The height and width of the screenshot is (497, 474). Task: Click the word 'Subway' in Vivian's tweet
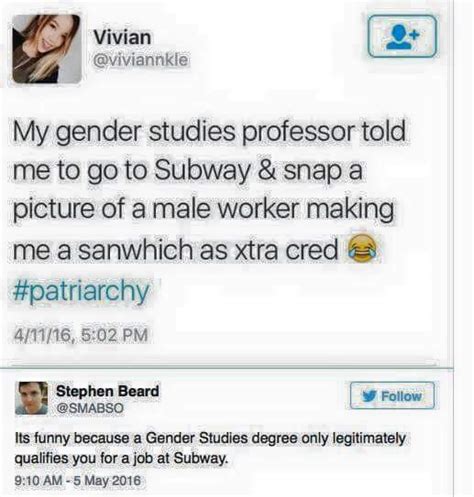pyautogui.click(x=202, y=171)
